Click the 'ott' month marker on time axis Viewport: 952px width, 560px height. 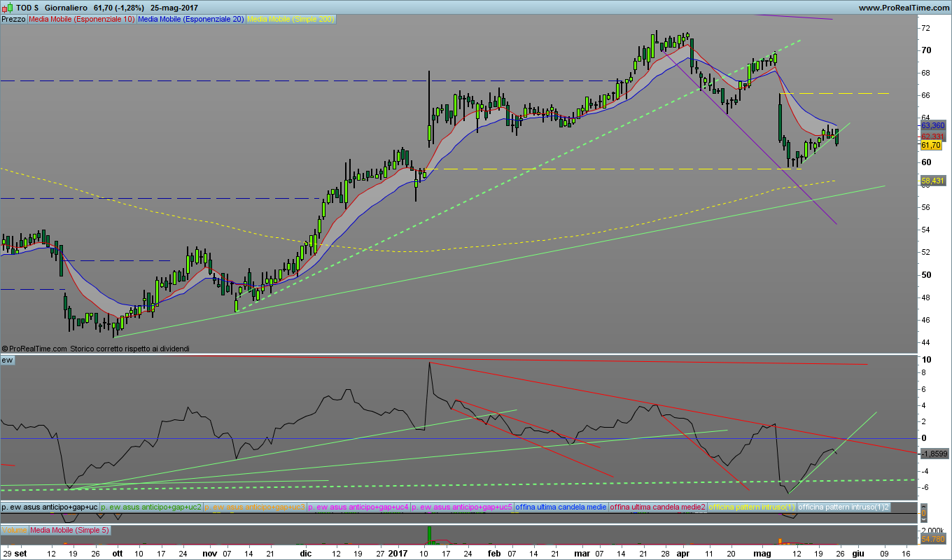click(x=117, y=553)
